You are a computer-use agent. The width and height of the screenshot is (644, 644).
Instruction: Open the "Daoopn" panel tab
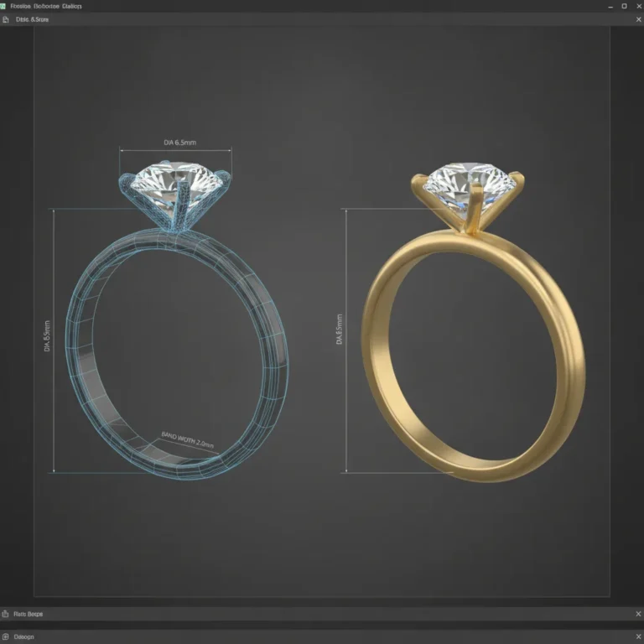(23, 636)
